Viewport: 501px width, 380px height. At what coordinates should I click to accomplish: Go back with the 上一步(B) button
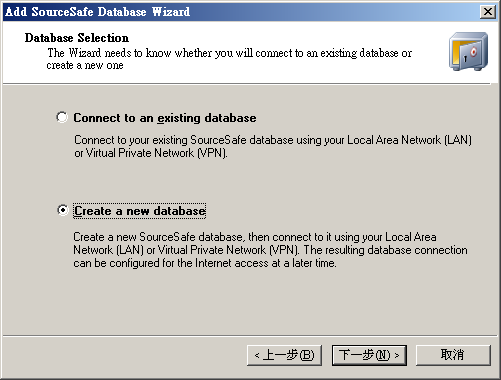coord(284,355)
